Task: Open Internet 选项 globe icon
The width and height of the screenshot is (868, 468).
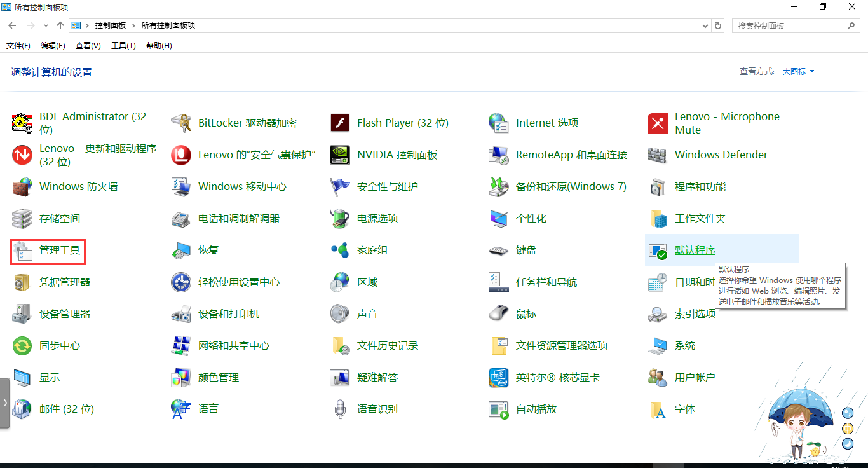Action: click(499, 123)
